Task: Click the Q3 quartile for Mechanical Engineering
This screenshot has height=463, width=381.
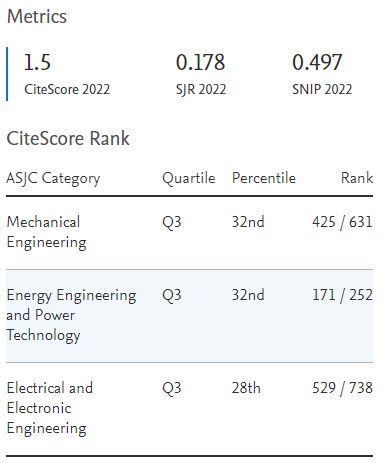Action: (x=172, y=222)
